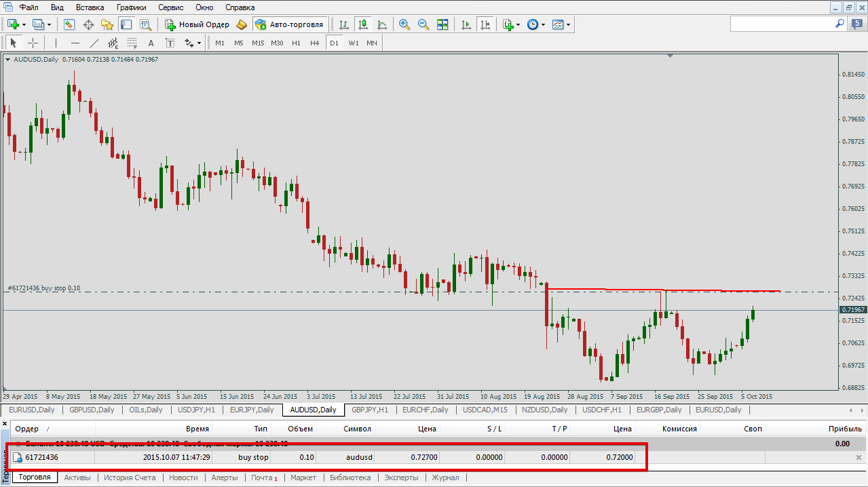This screenshot has height=487, width=868.
Task: Open the Вставка menu
Action: click(90, 7)
